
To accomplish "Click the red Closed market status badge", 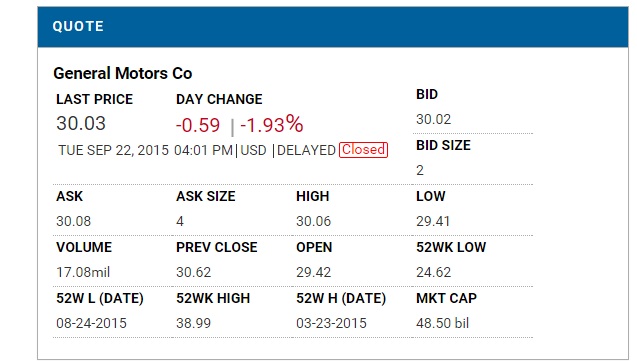I will pyautogui.click(x=363, y=150).
